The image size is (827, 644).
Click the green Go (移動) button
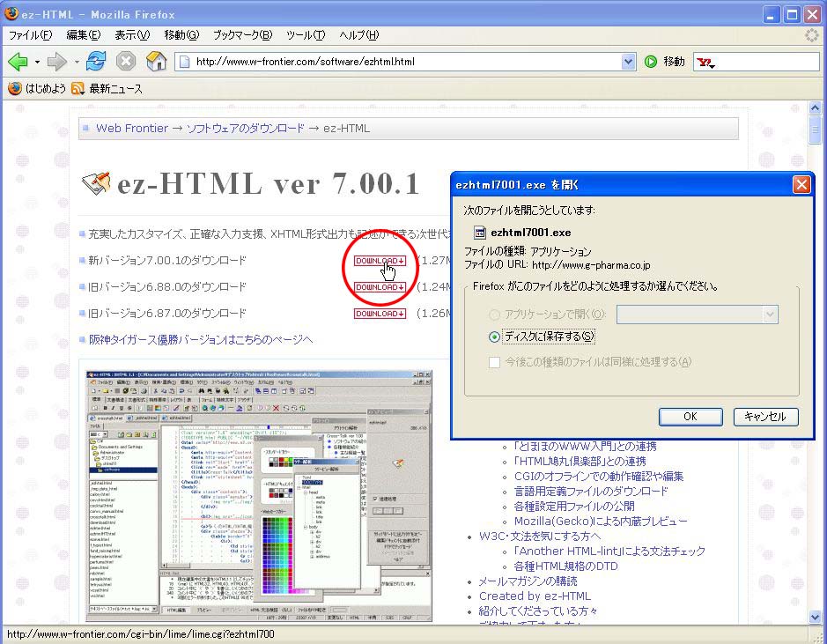click(x=664, y=62)
